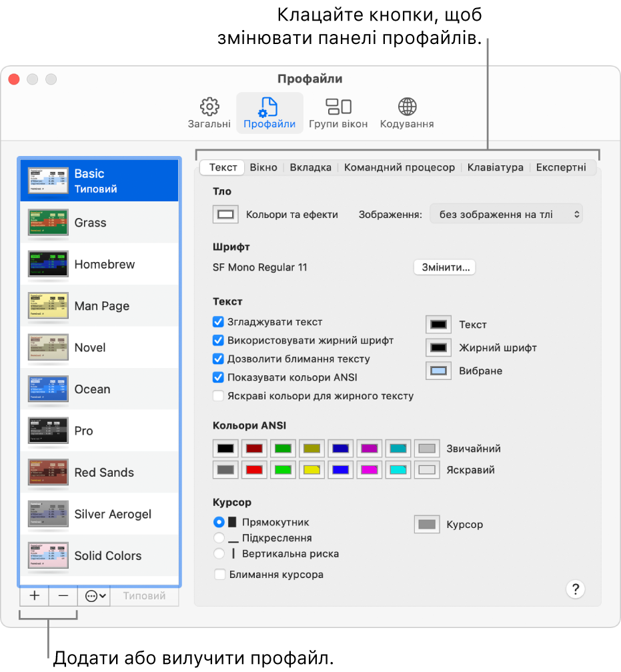Add a new profile with plus button
The image size is (621, 672).
34,596
